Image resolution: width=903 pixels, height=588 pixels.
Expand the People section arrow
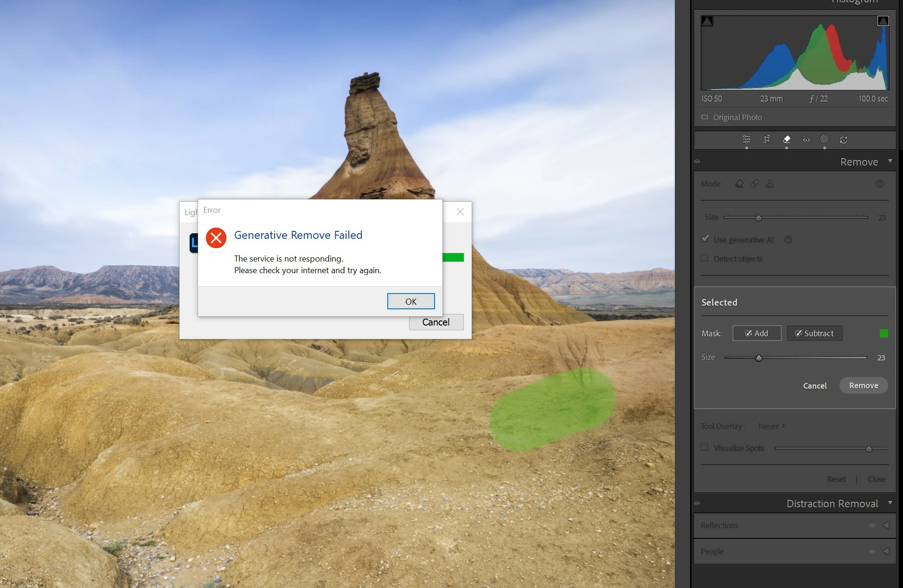click(x=886, y=551)
